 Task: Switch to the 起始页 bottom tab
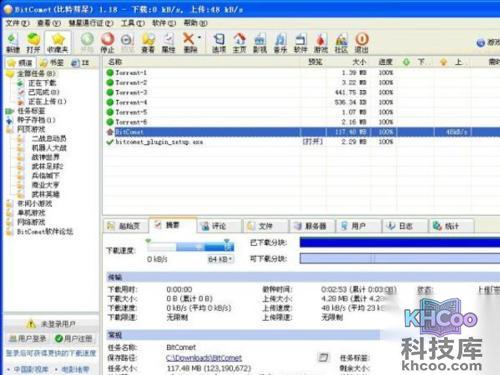pyautogui.click(x=125, y=226)
